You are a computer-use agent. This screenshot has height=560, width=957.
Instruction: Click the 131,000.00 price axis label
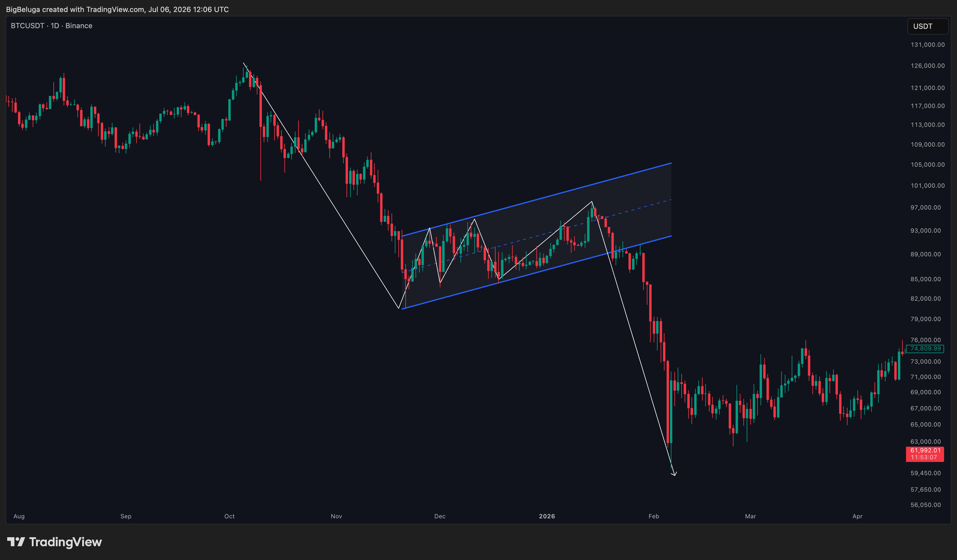click(x=927, y=45)
